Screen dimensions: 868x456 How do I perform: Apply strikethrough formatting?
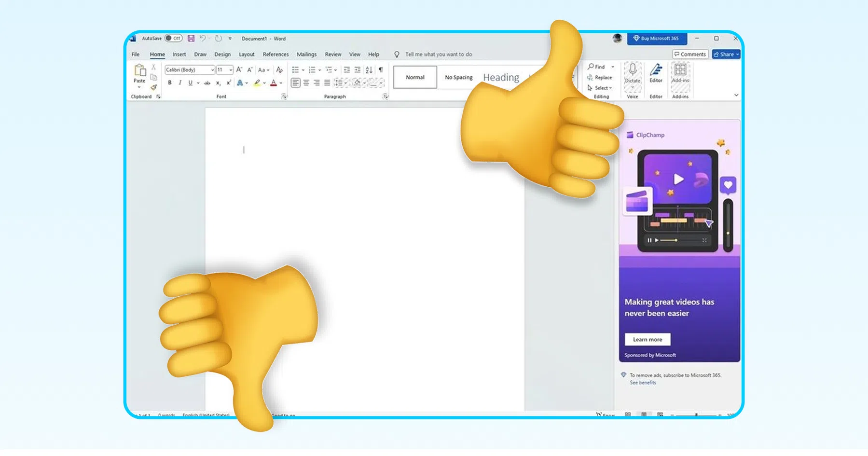207,83
